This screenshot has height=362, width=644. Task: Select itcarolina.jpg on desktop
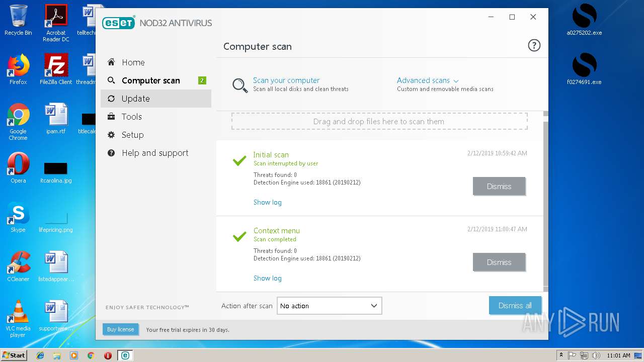coord(56,172)
